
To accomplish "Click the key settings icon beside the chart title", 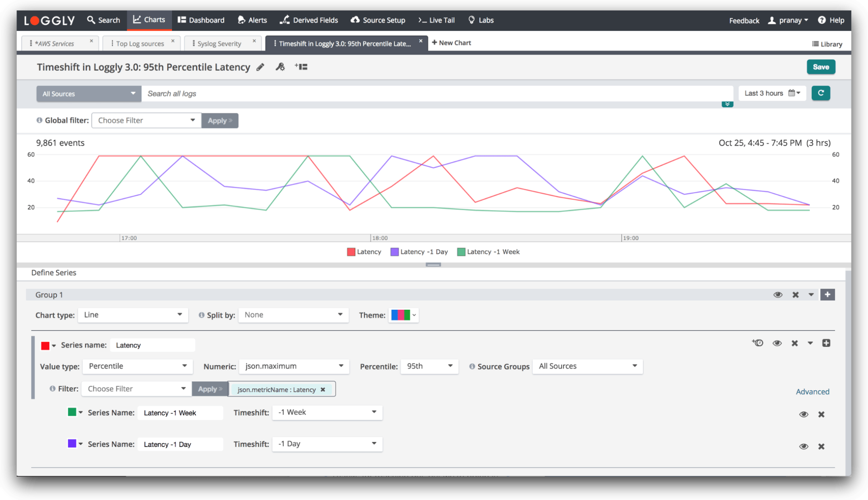I will [x=280, y=67].
